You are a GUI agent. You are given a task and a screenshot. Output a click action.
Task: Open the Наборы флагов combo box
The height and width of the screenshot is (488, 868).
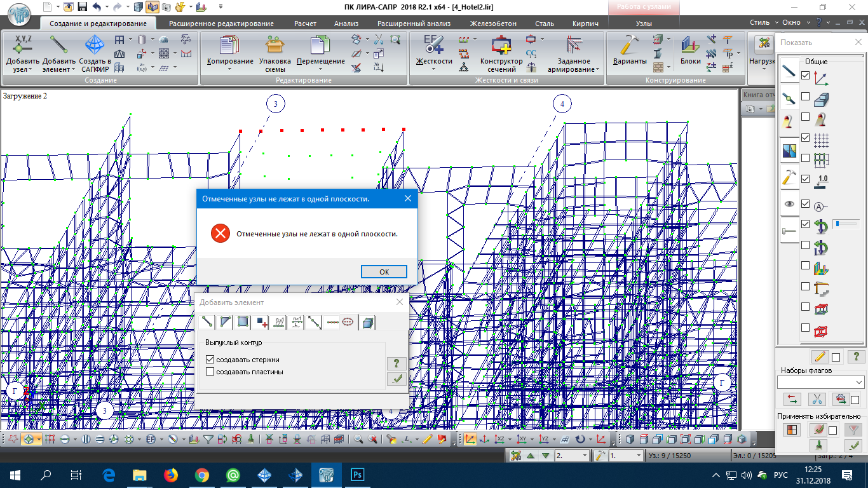(820, 382)
